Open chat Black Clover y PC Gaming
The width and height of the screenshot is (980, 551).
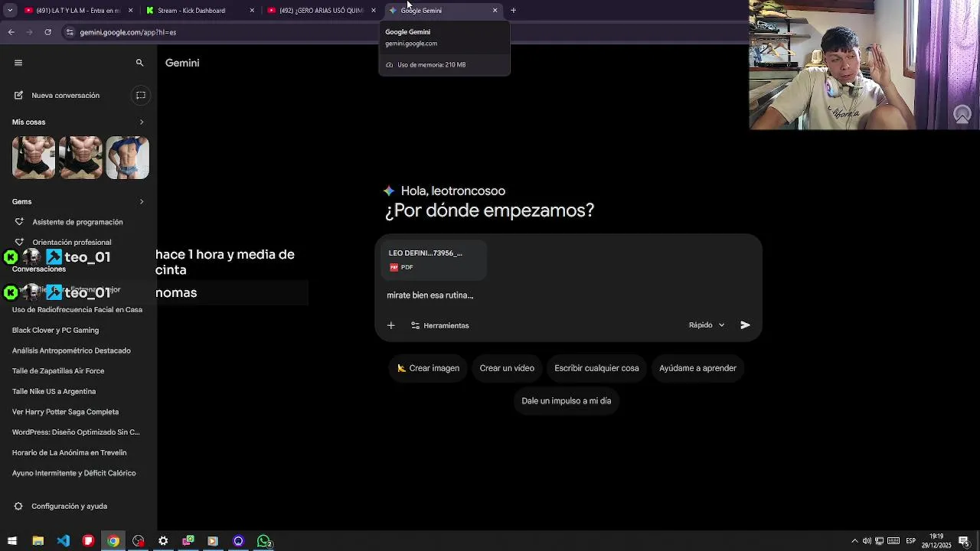click(55, 330)
